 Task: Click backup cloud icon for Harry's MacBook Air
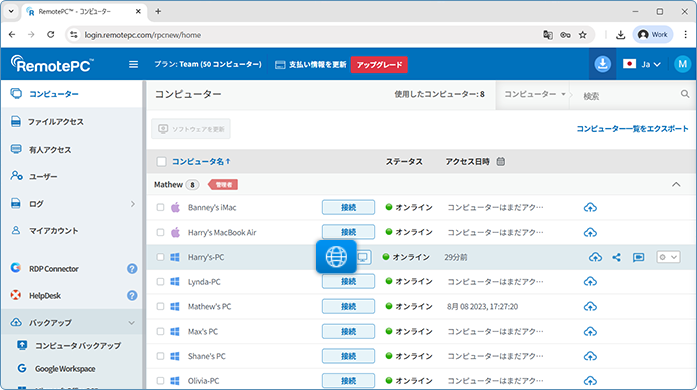(x=590, y=232)
